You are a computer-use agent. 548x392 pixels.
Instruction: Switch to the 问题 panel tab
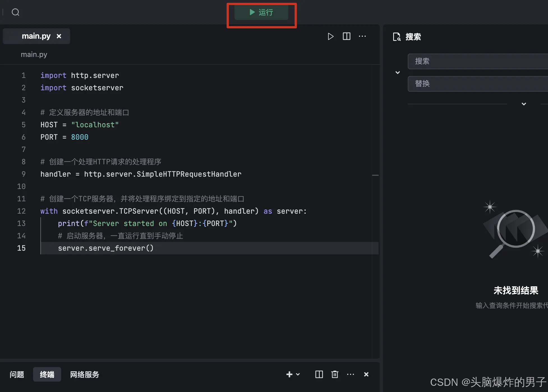click(17, 374)
